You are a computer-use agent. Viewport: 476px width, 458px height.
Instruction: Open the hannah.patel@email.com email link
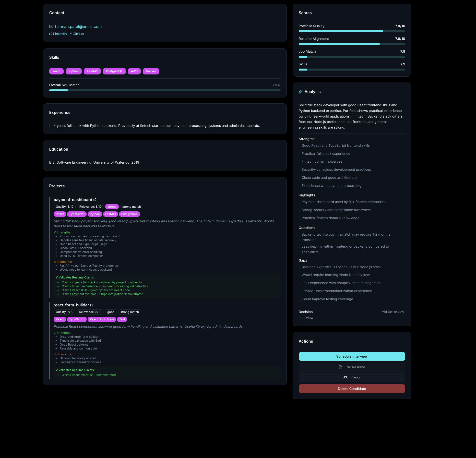[78, 26]
